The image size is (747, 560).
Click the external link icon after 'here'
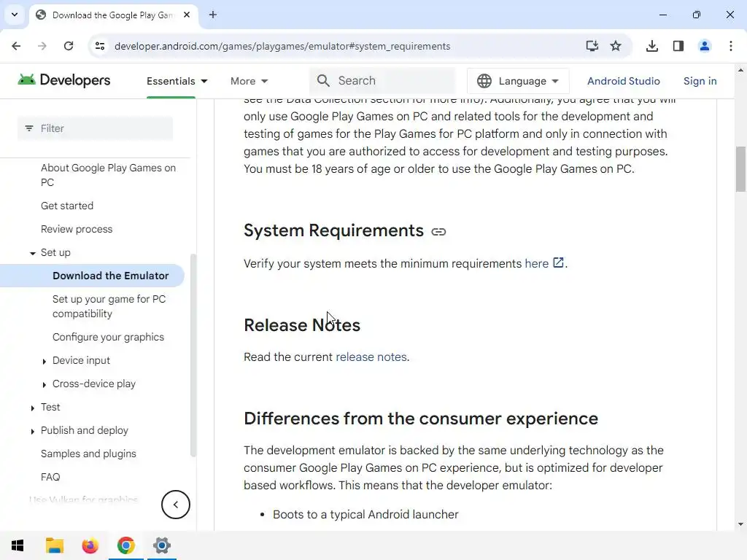click(x=558, y=262)
